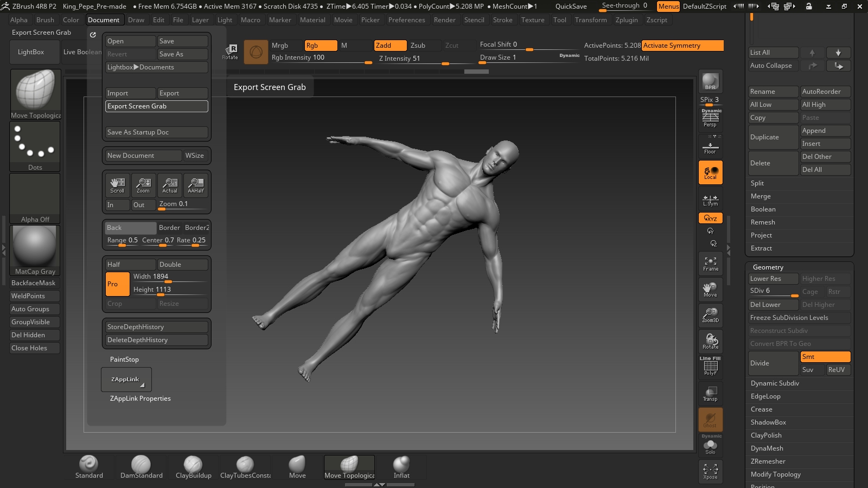This screenshot has height=488, width=868.
Task: Select the Zoom3D navigation icon
Action: coord(710,314)
